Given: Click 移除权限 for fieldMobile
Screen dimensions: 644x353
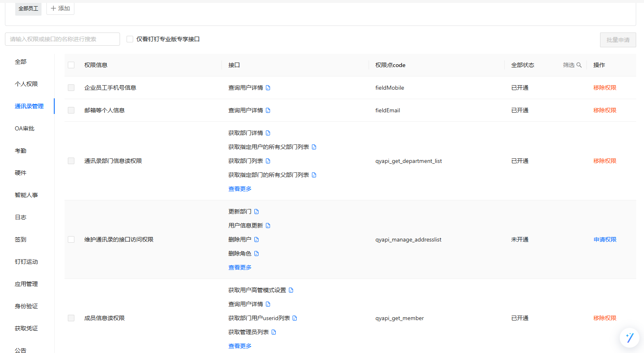Looking at the screenshot, I should [605, 88].
